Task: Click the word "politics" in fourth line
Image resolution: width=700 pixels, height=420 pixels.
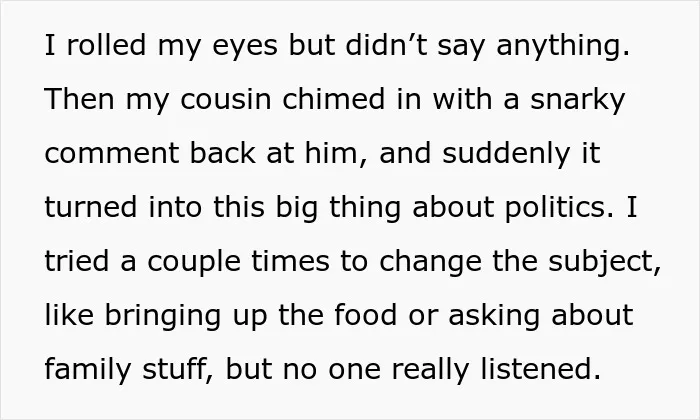Action: point(555,209)
